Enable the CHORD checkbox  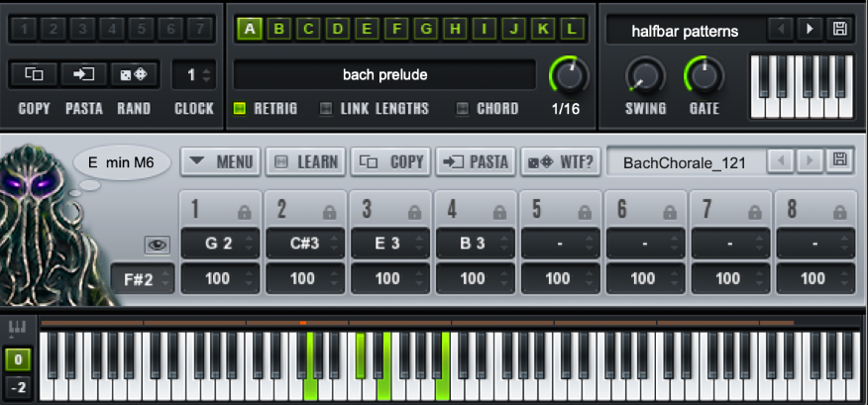point(462,109)
